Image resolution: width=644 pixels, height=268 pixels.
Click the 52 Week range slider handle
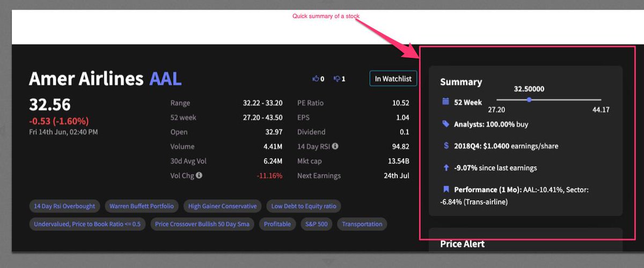click(529, 99)
